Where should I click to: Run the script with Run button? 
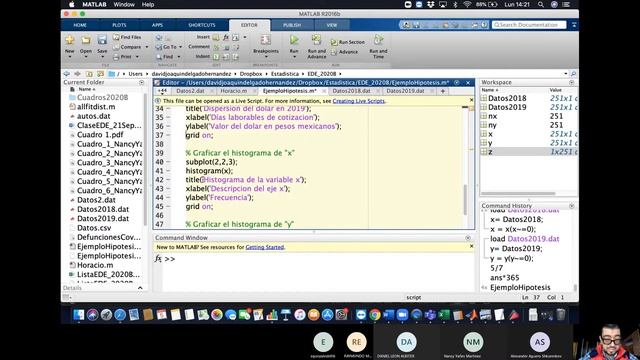(294, 40)
